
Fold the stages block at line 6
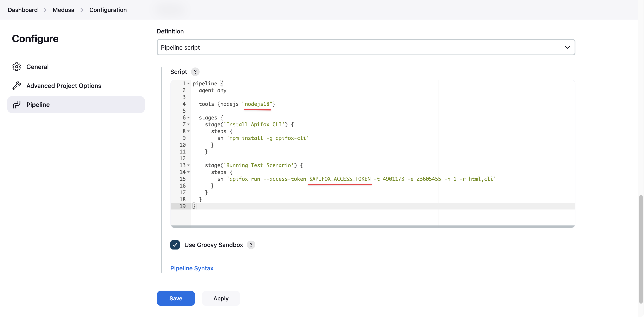tap(188, 118)
